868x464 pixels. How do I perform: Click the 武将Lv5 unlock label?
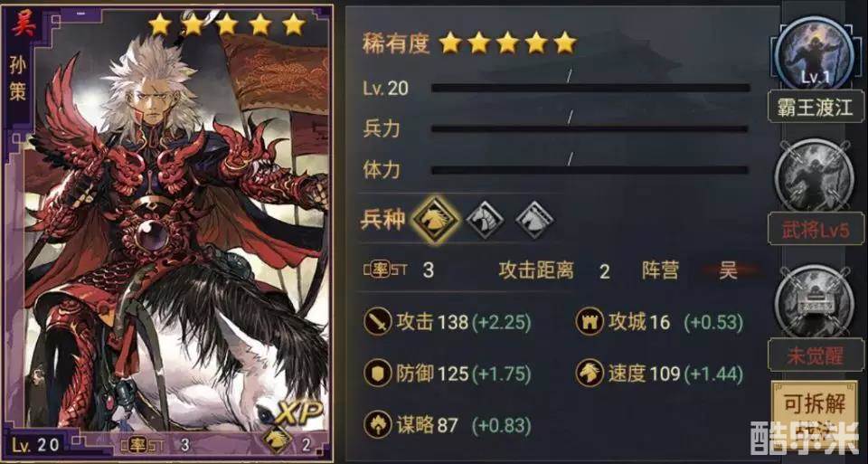816,229
